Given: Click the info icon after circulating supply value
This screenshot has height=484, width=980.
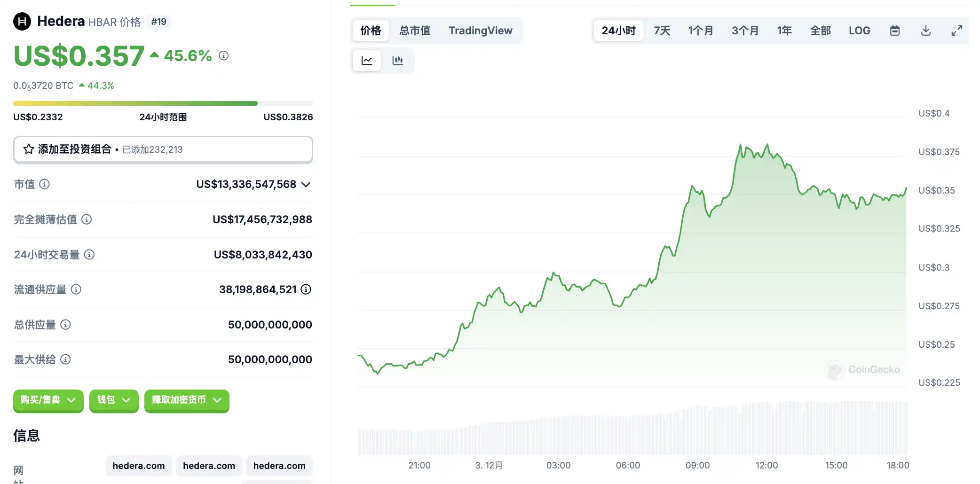Looking at the screenshot, I should pos(306,289).
